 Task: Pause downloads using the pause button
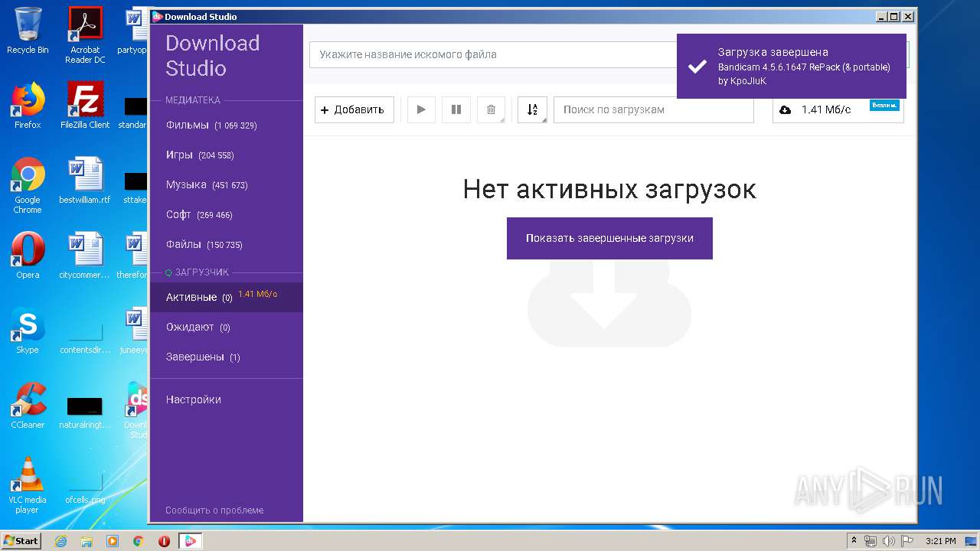[456, 109]
